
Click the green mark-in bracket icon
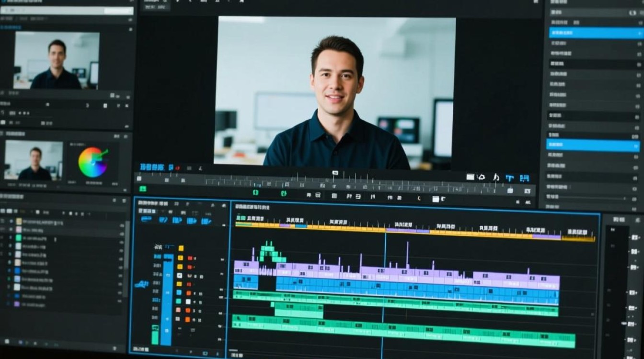(x=256, y=193)
